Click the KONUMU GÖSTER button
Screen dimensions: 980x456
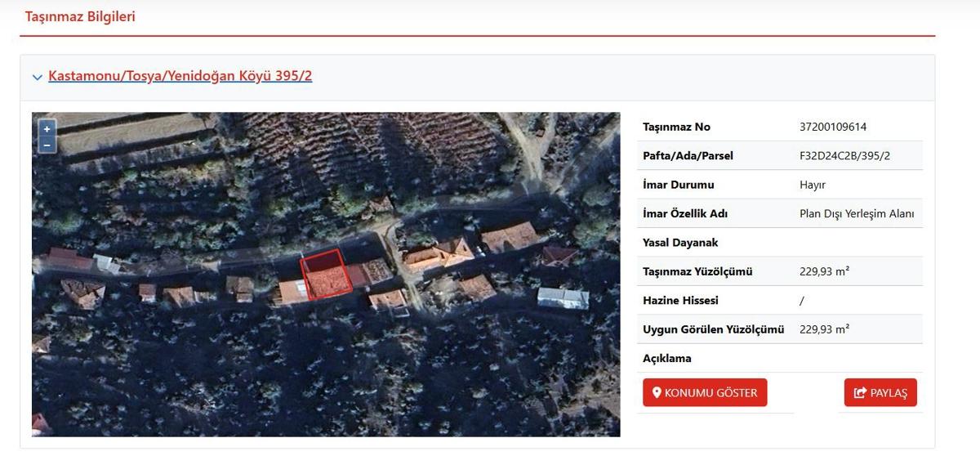(705, 392)
